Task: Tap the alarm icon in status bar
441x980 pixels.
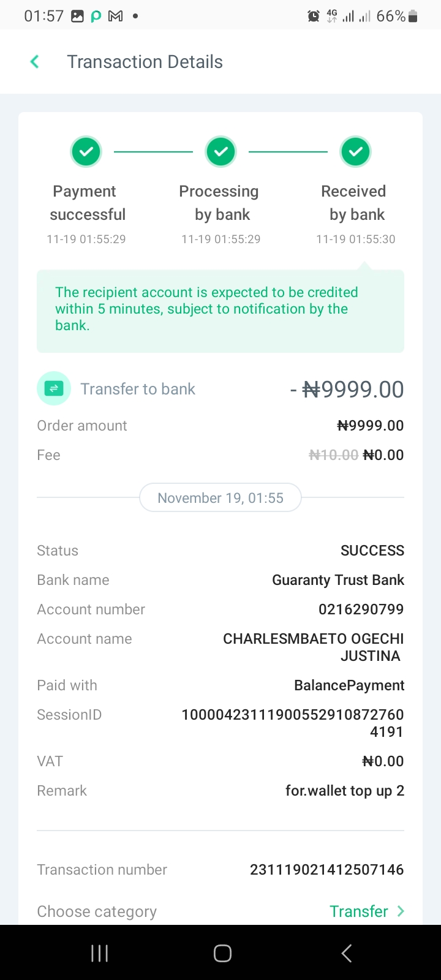Action: (x=314, y=17)
